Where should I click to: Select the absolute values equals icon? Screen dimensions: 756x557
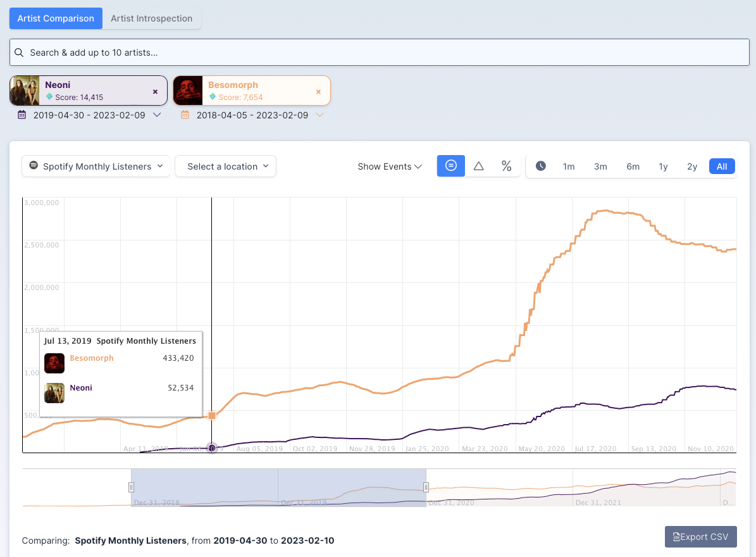point(450,166)
